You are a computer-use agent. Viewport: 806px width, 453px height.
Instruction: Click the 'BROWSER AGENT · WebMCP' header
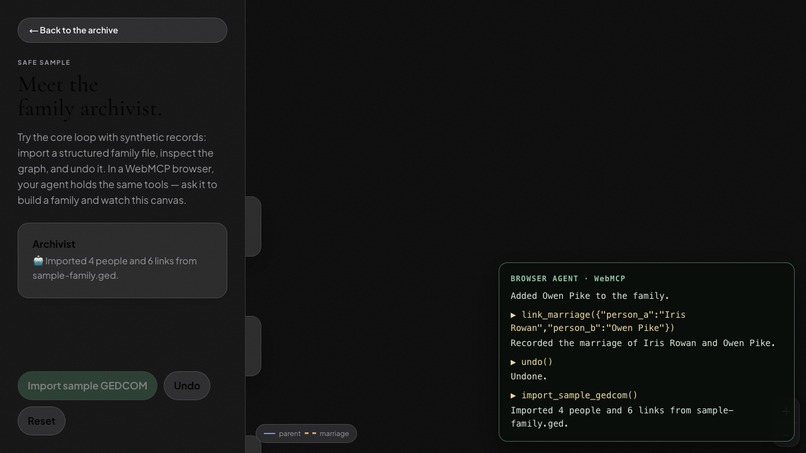pyautogui.click(x=567, y=279)
